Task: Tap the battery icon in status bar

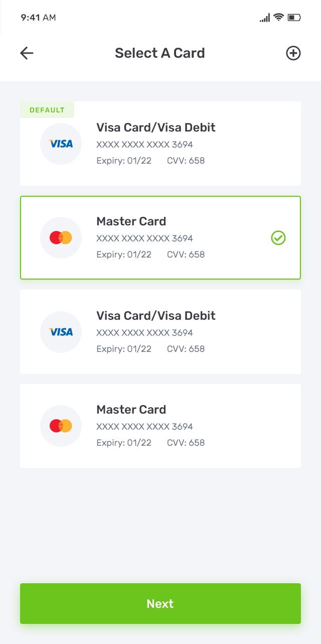Action: point(293,18)
